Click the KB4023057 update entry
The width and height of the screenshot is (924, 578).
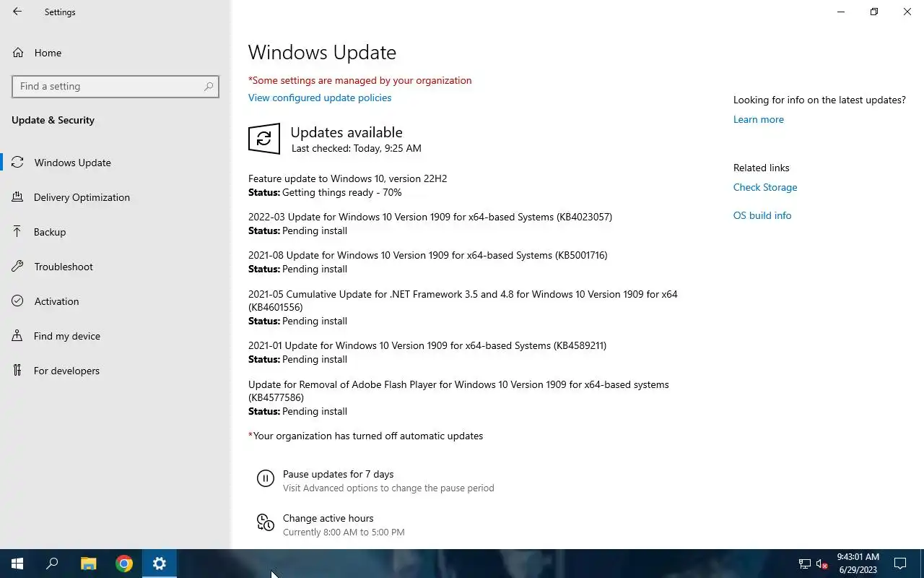point(430,217)
